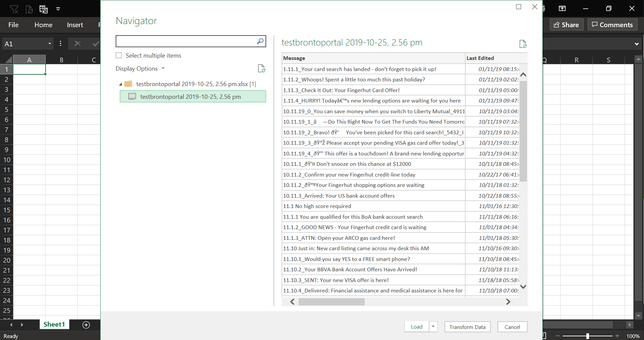Click the formula bar cancel X icon

coord(77,44)
